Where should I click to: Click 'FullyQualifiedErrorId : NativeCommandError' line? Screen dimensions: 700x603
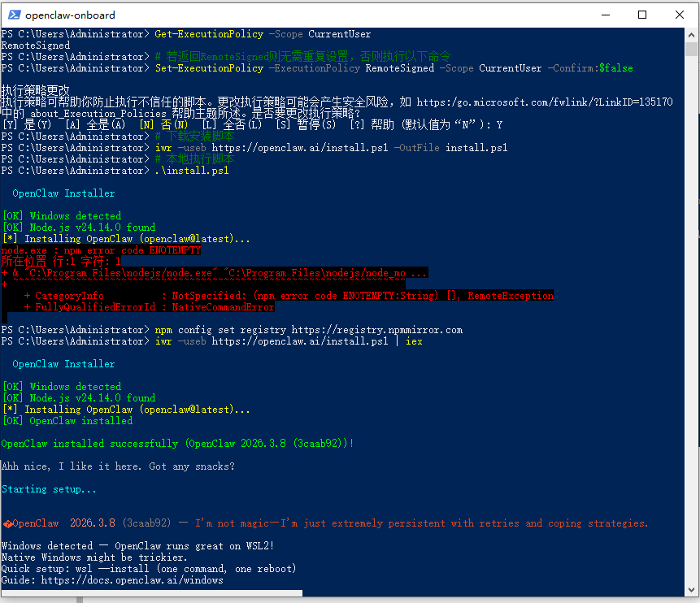point(149,307)
